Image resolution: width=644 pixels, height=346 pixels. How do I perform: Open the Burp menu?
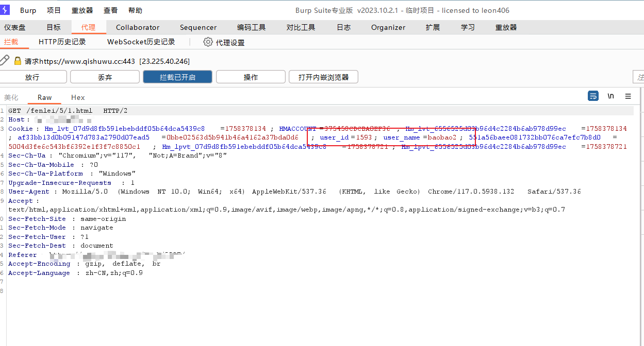coord(28,10)
